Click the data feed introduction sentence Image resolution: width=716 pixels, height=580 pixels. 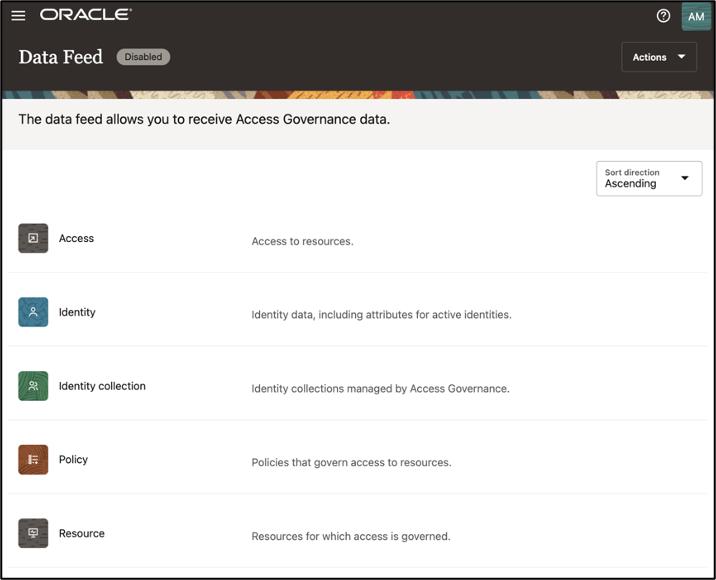point(204,119)
